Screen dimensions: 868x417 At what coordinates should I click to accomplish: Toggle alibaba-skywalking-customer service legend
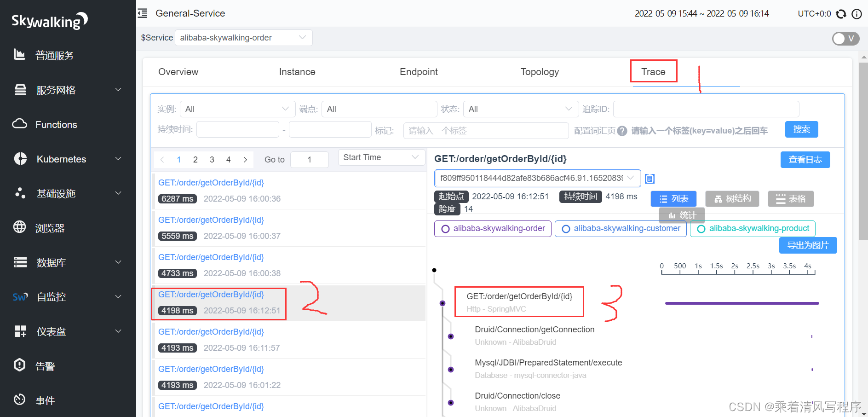click(621, 229)
